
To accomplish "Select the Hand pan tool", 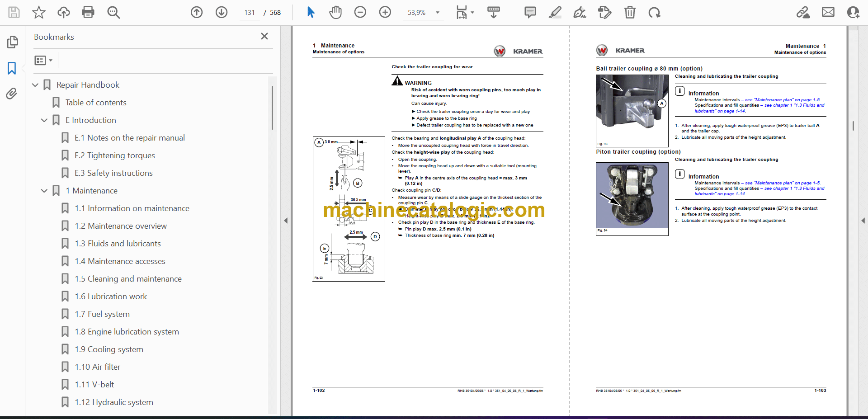I will point(335,12).
